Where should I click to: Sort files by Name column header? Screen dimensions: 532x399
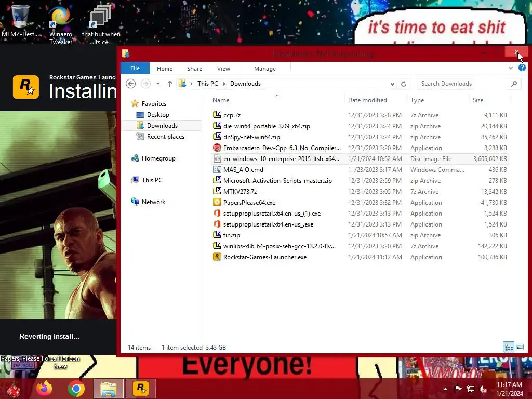[x=277, y=100]
